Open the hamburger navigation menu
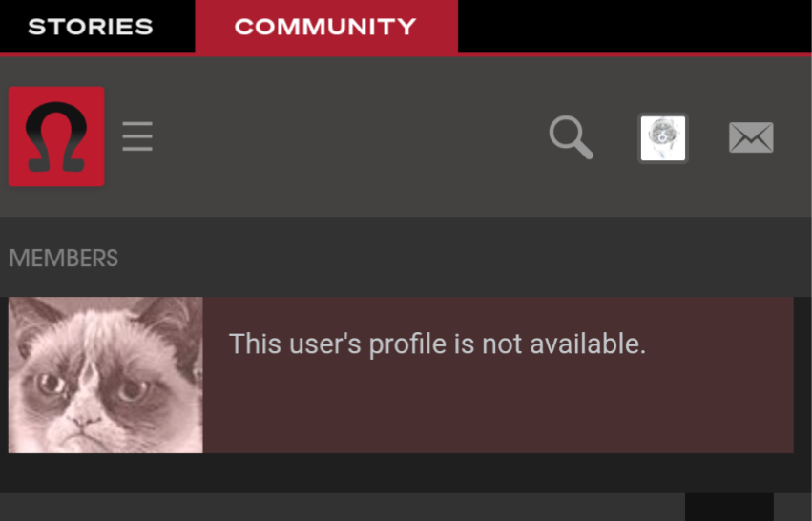Screen dimensions: 812x521 [137, 136]
